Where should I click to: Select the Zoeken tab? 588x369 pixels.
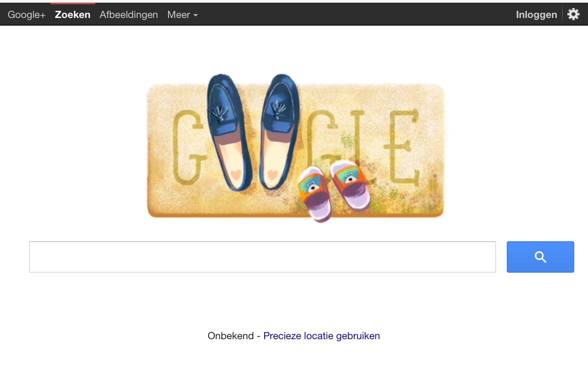click(73, 15)
